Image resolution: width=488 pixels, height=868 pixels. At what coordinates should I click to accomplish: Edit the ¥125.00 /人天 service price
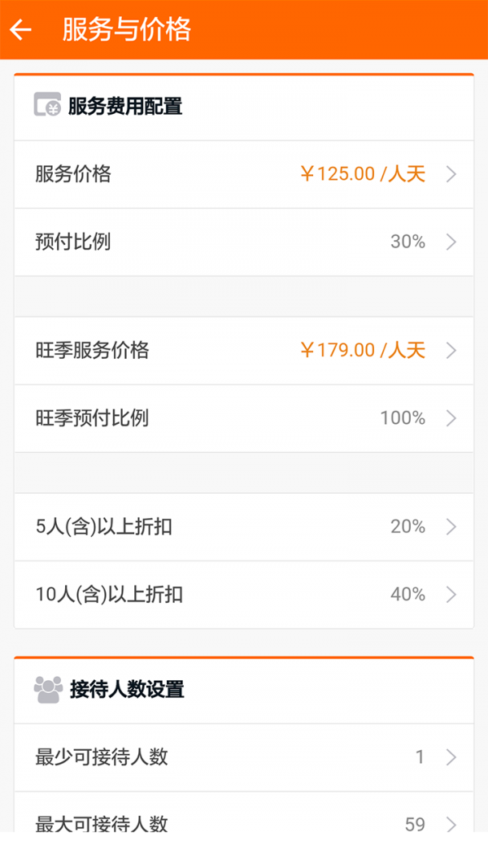pyautogui.click(x=363, y=174)
